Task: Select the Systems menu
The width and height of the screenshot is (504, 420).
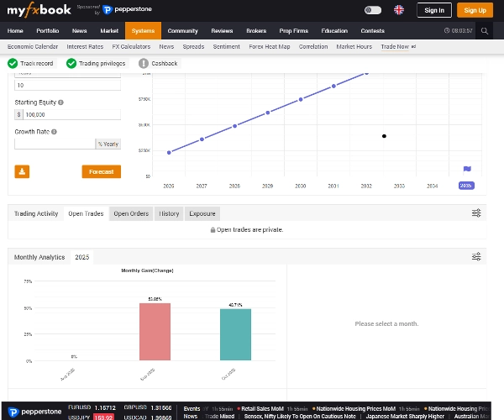Action: click(x=143, y=31)
